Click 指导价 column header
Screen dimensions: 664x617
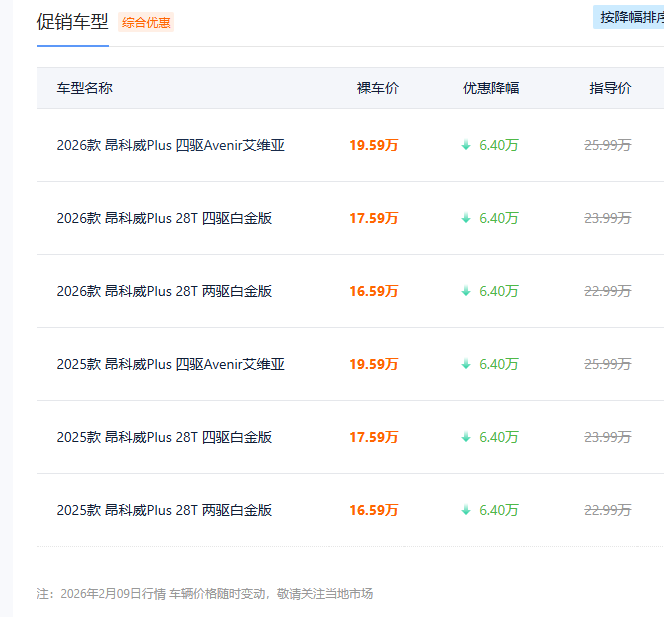tap(610, 88)
